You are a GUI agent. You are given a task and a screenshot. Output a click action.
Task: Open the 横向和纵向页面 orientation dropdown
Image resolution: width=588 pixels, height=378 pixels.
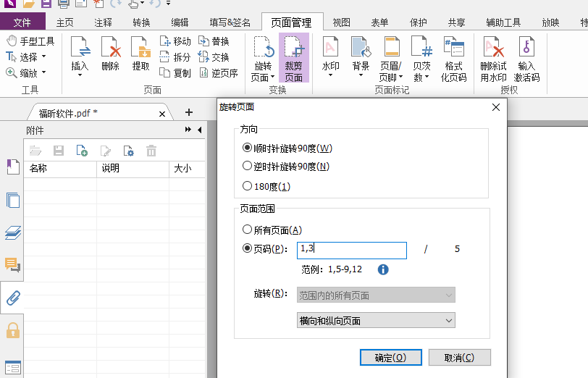(x=376, y=320)
